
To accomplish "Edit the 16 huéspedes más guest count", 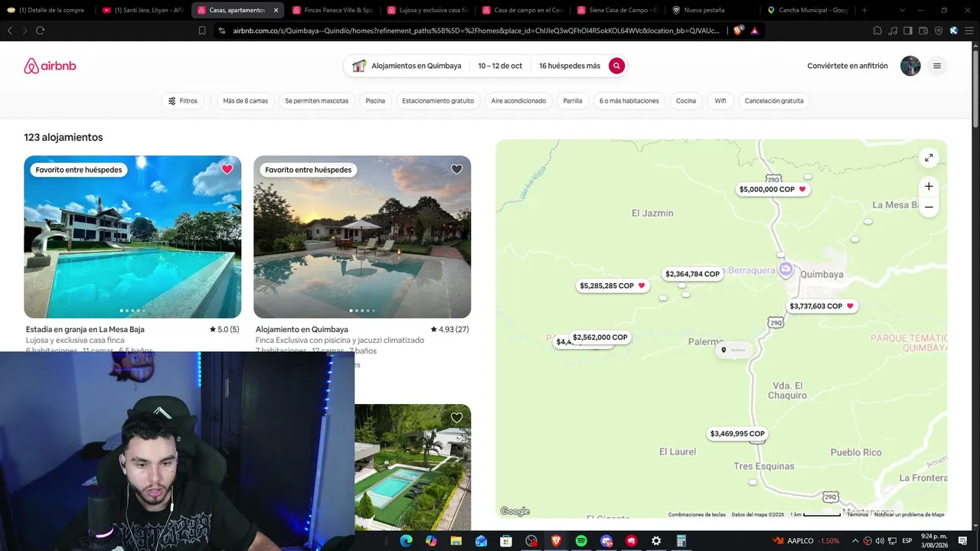I will coord(570,66).
